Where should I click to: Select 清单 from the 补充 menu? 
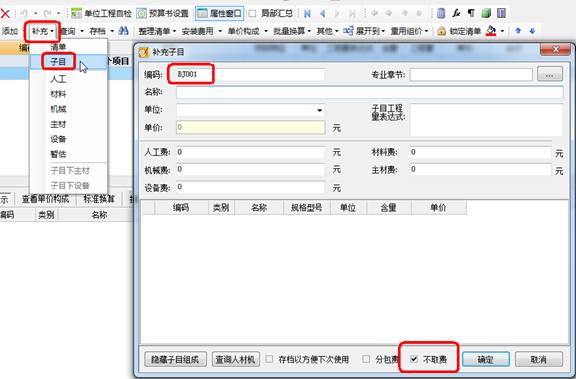pos(58,47)
